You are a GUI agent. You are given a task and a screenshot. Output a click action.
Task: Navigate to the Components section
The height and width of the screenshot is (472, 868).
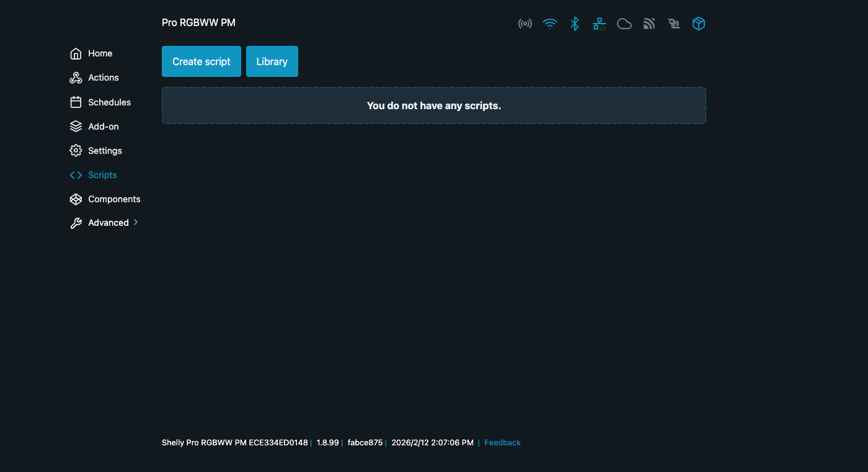coord(114,198)
